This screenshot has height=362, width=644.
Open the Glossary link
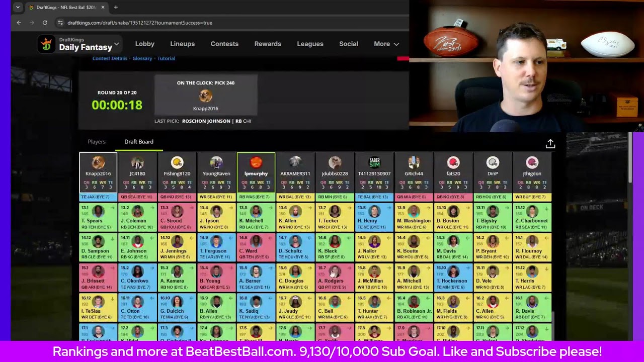(142, 58)
